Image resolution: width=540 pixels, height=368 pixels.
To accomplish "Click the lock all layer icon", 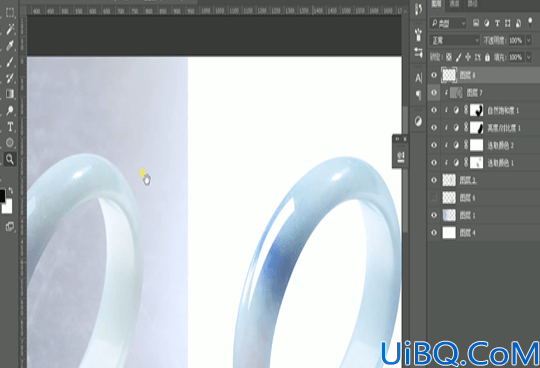I will tap(487, 57).
